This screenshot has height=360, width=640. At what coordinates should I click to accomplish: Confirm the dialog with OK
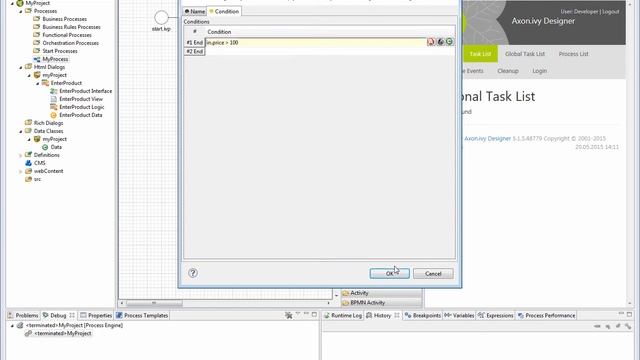coord(389,273)
